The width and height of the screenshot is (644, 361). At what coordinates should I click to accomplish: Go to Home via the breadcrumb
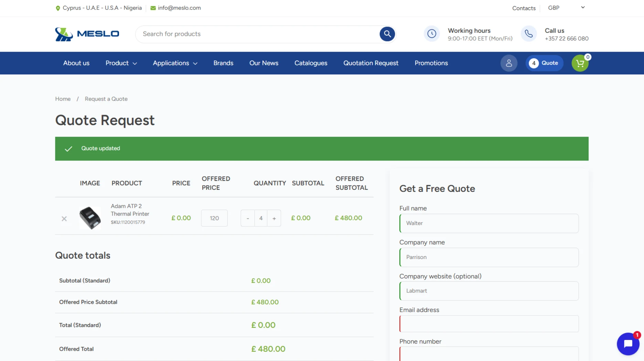pyautogui.click(x=63, y=99)
